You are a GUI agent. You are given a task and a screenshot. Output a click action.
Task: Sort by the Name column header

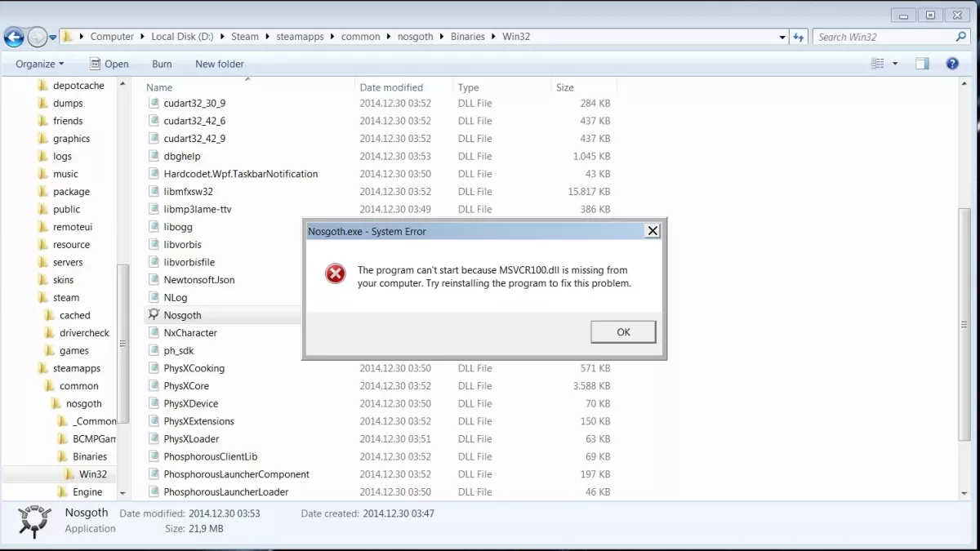[x=159, y=87]
